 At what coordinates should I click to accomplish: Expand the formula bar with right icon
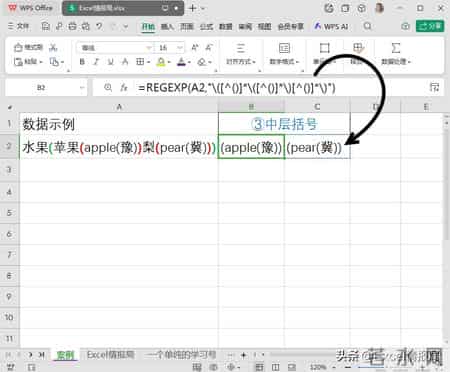click(434, 88)
